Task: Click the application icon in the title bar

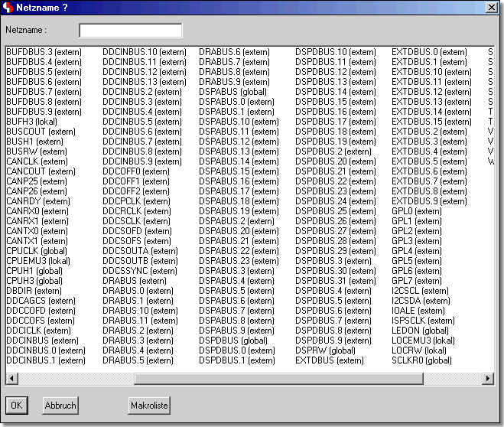Action: pos(8,8)
